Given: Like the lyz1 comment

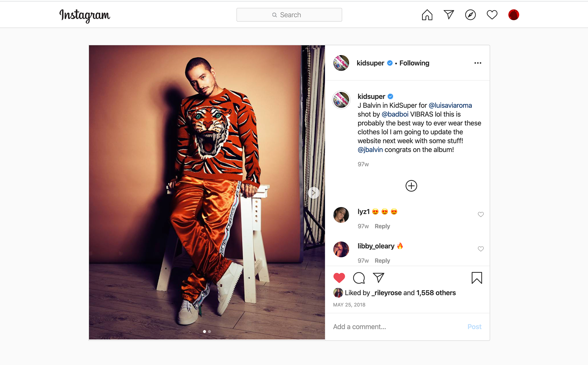Looking at the screenshot, I should (x=481, y=215).
